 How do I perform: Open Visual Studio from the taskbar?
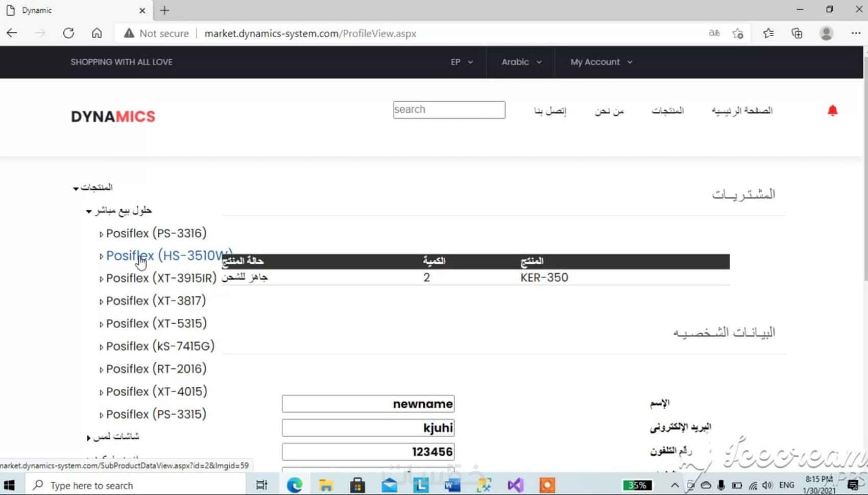(516, 485)
